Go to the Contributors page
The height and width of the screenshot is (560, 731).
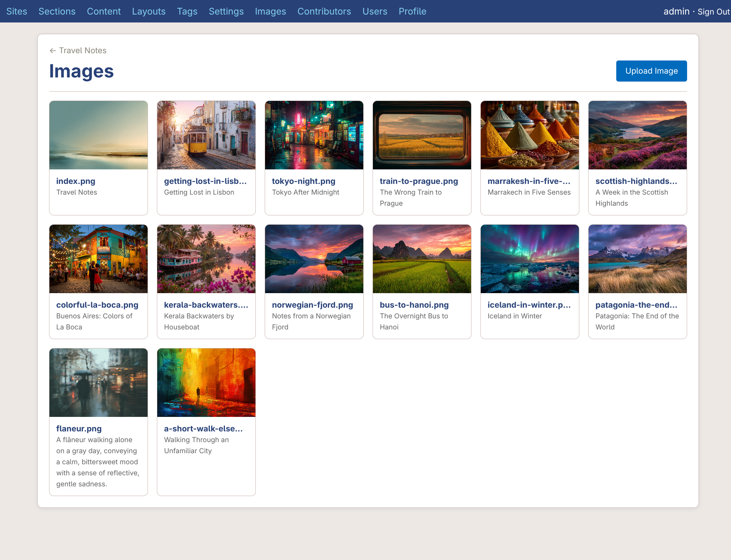pyautogui.click(x=324, y=11)
